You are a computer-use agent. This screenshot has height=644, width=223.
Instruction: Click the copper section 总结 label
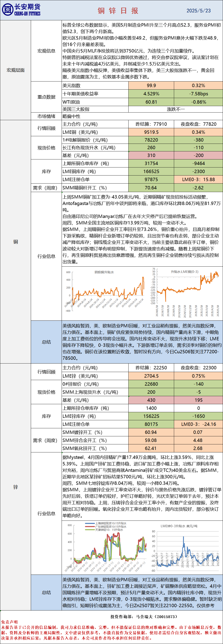(x=46, y=342)
